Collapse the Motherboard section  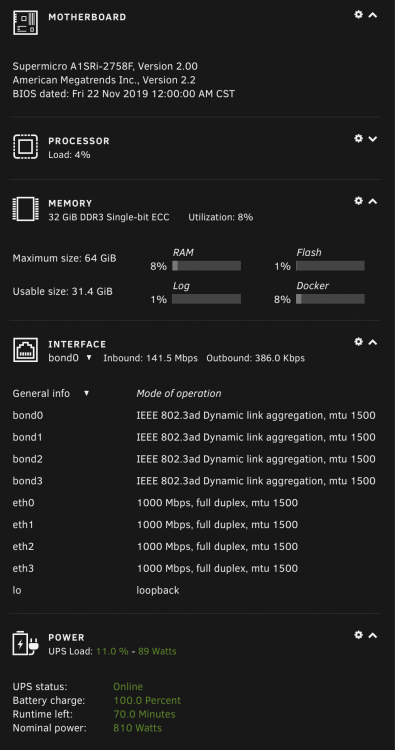[x=373, y=15]
